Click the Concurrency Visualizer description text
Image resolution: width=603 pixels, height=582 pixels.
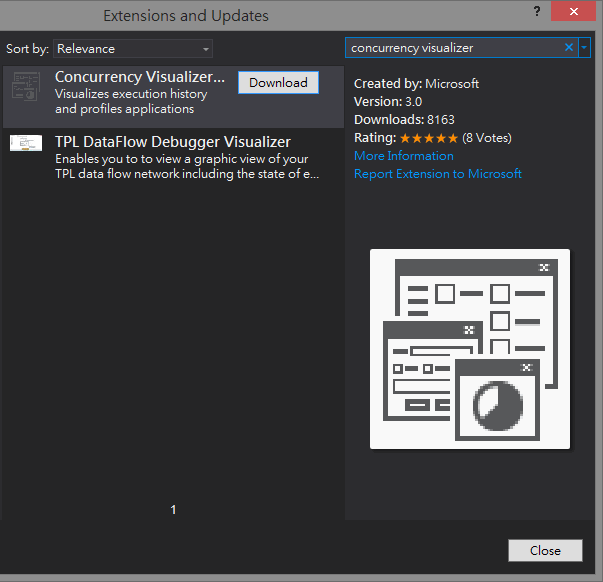click(131, 102)
